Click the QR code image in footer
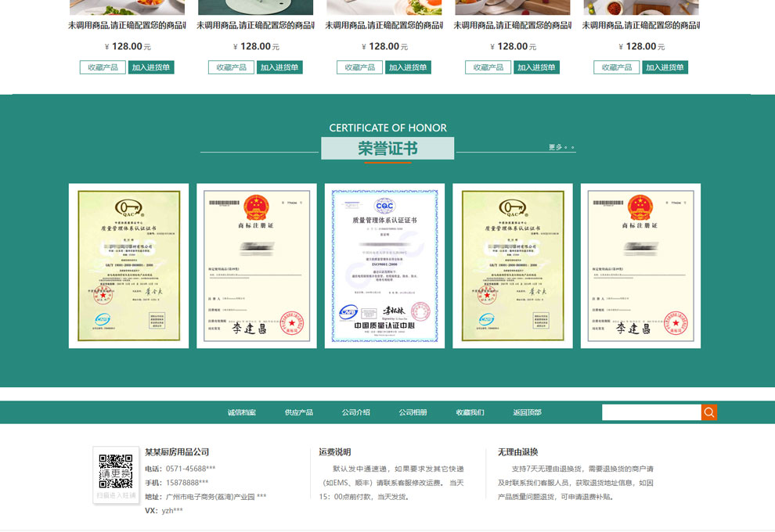The width and height of the screenshot is (775, 532). 116,471
